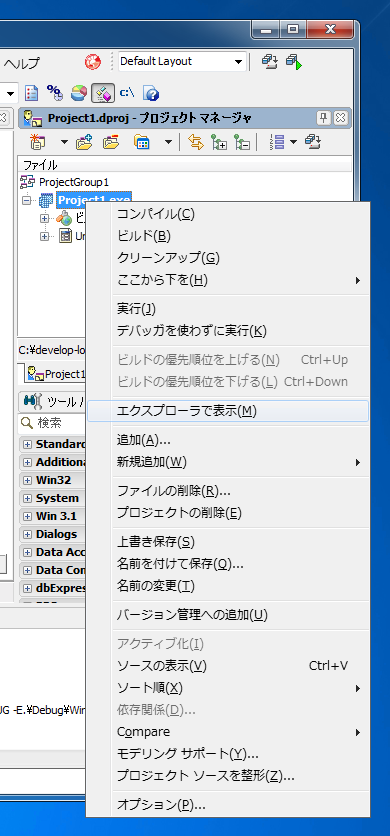Image resolution: width=390 pixels, height=836 pixels.
Task: Choose 名前の変更(T) menu item
Action: pyautogui.click(x=228, y=586)
